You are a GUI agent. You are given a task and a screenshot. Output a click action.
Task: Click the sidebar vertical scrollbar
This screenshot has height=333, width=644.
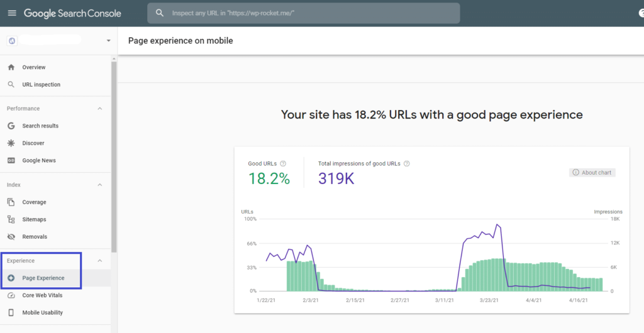click(114, 156)
